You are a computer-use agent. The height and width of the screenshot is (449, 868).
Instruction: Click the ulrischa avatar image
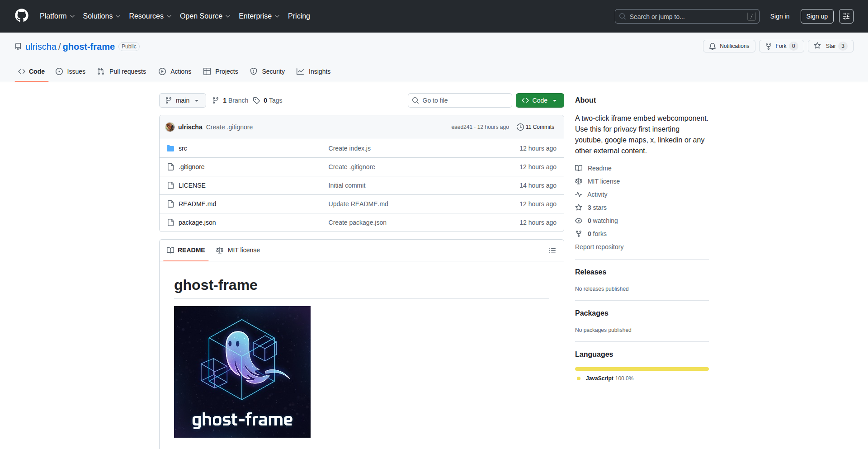tap(170, 127)
